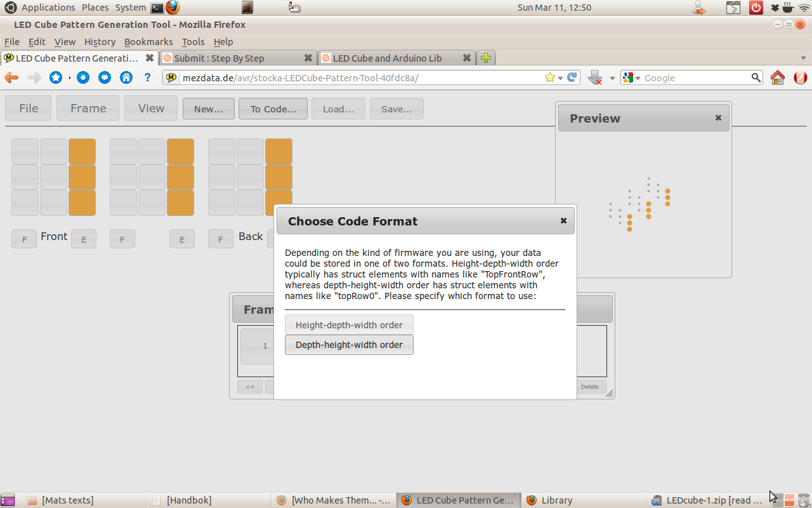Image resolution: width=812 pixels, height=508 pixels.
Task: Open Firefox Bookmarks menu
Action: 148,41
